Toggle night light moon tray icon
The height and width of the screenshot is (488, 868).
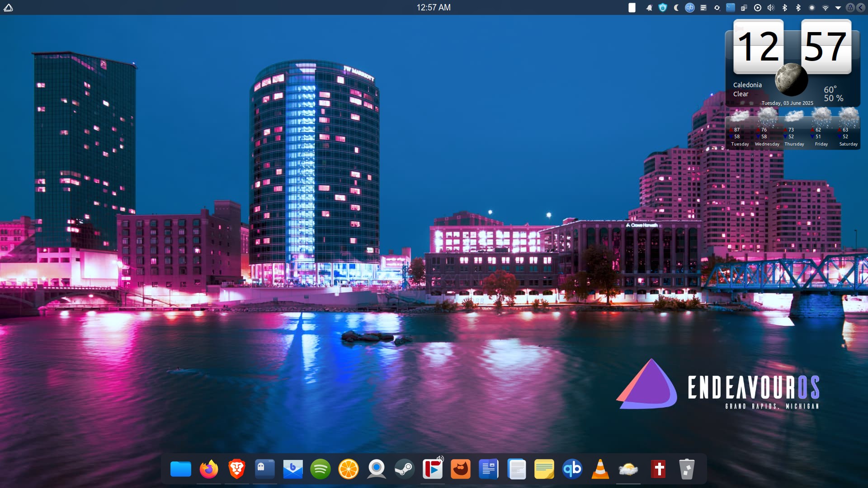(676, 8)
